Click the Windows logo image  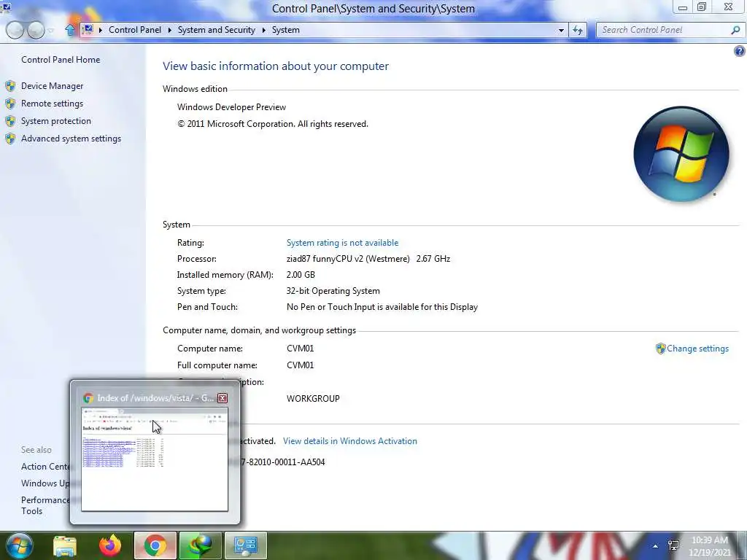click(681, 154)
